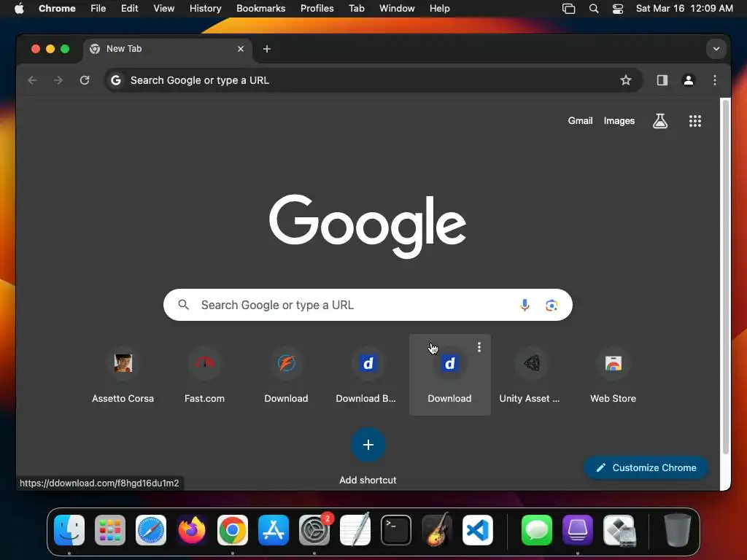Open App Store from the Dock

pyautogui.click(x=274, y=530)
